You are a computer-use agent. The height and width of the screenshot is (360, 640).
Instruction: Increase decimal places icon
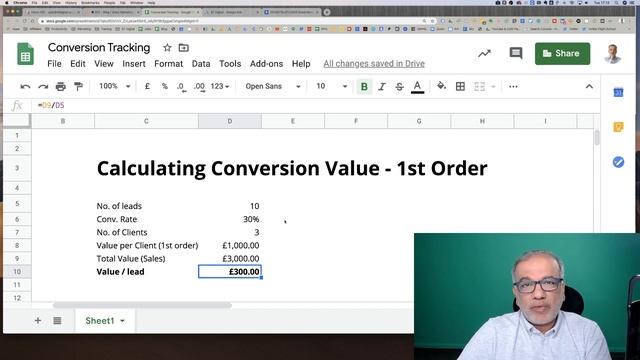click(x=199, y=87)
